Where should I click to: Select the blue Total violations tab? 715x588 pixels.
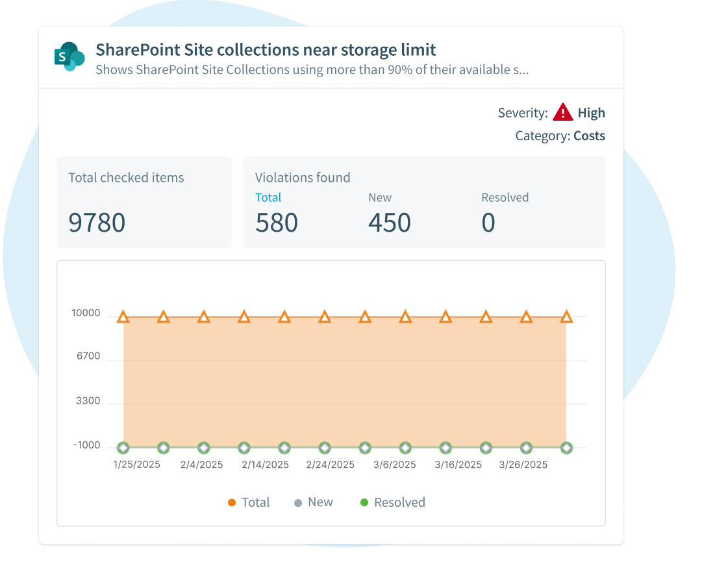pos(268,197)
